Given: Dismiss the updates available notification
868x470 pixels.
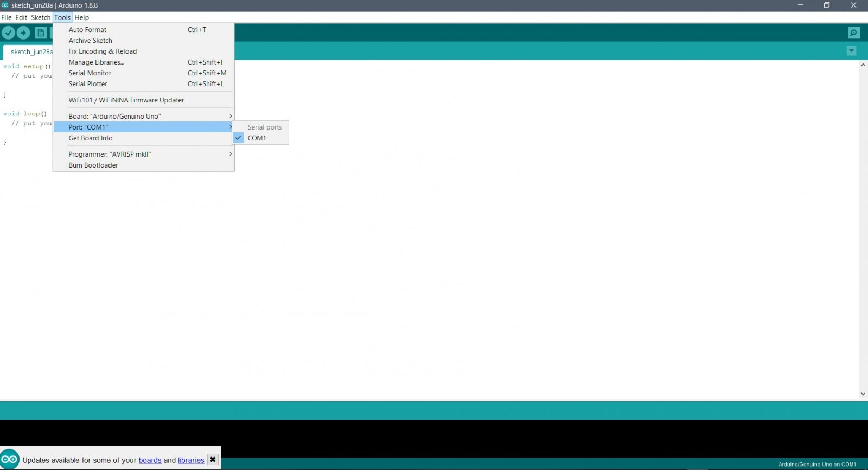Looking at the screenshot, I should coord(213,459).
